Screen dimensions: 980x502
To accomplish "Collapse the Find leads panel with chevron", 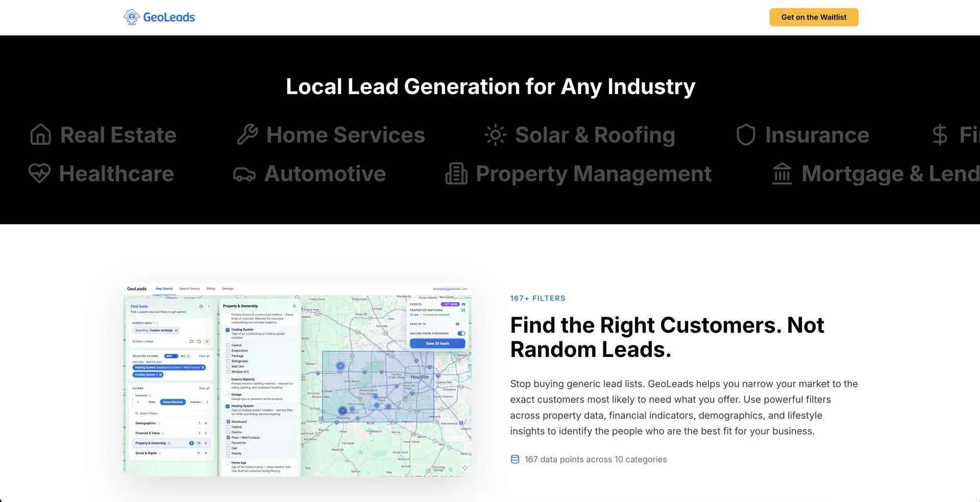I will pyautogui.click(x=209, y=306).
